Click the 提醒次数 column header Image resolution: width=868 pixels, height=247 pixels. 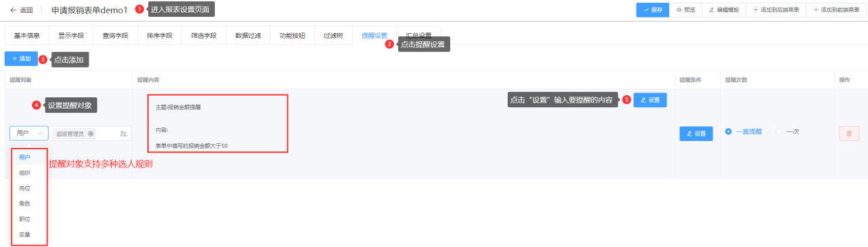tap(736, 80)
